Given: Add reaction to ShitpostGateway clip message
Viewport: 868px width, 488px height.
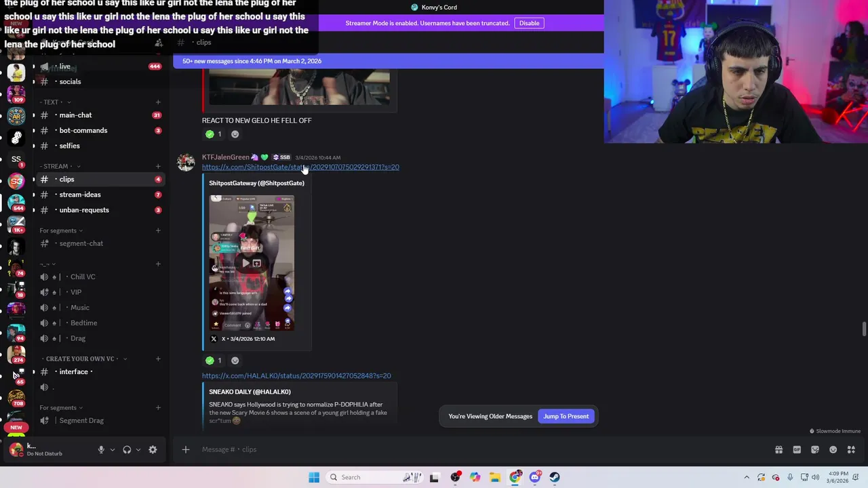Looking at the screenshot, I should click(235, 361).
